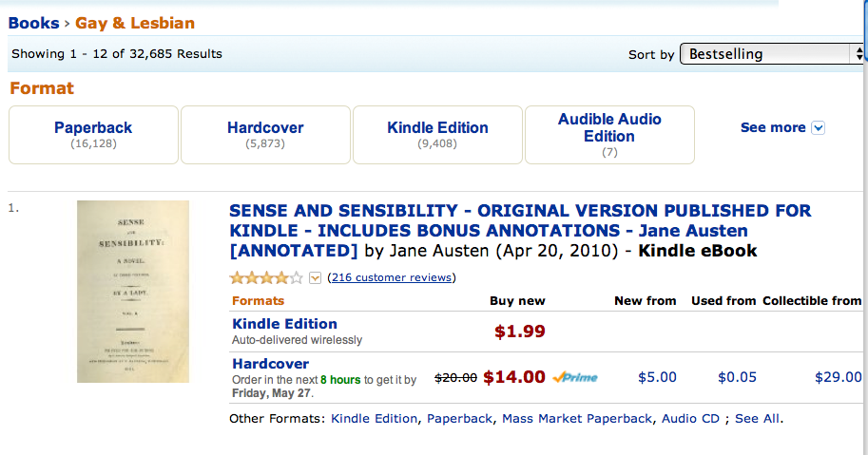
Task: Click the $29.00 Collectible from price
Action: [x=839, y=377]
